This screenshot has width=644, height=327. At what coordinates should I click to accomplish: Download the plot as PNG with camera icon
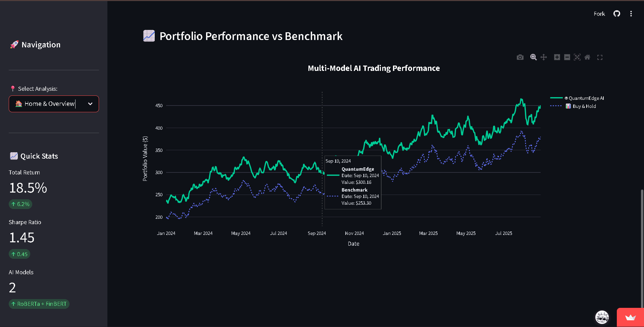pyautogui.click(x=520, y=57)
